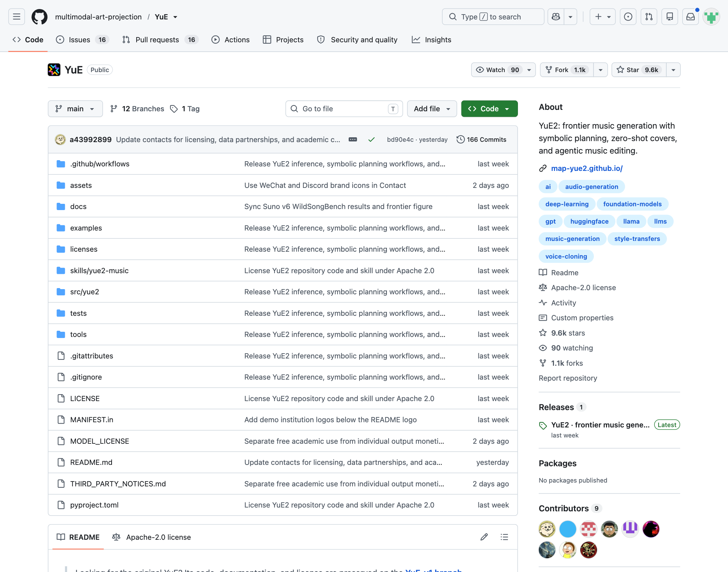728x572 pixels.
Task: Switch to the Issues tab
Action: (83, 40)
